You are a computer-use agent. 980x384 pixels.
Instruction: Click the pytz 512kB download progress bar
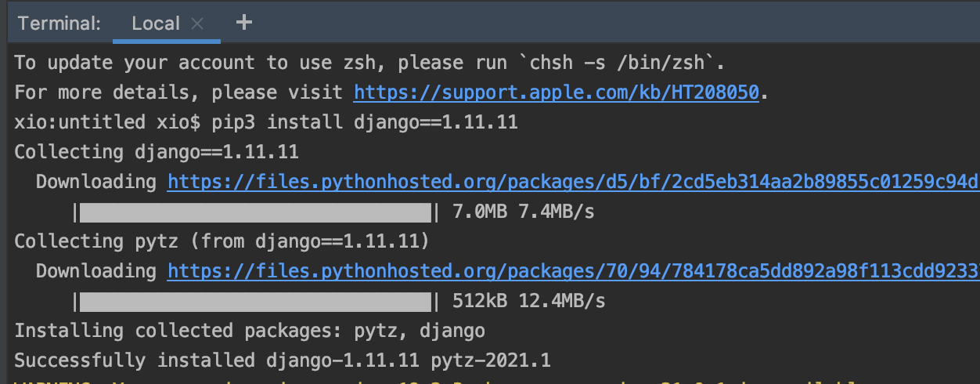255,301
